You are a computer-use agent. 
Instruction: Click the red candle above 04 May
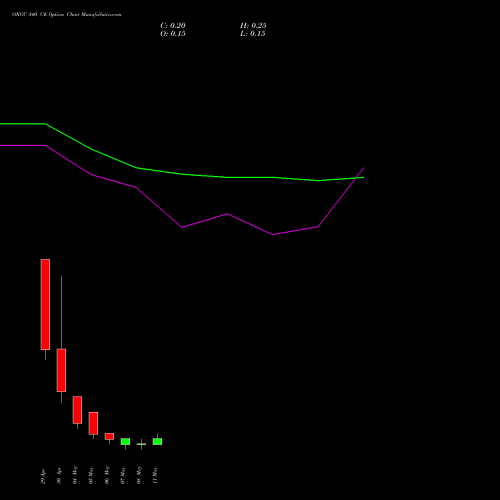[77, 410]
